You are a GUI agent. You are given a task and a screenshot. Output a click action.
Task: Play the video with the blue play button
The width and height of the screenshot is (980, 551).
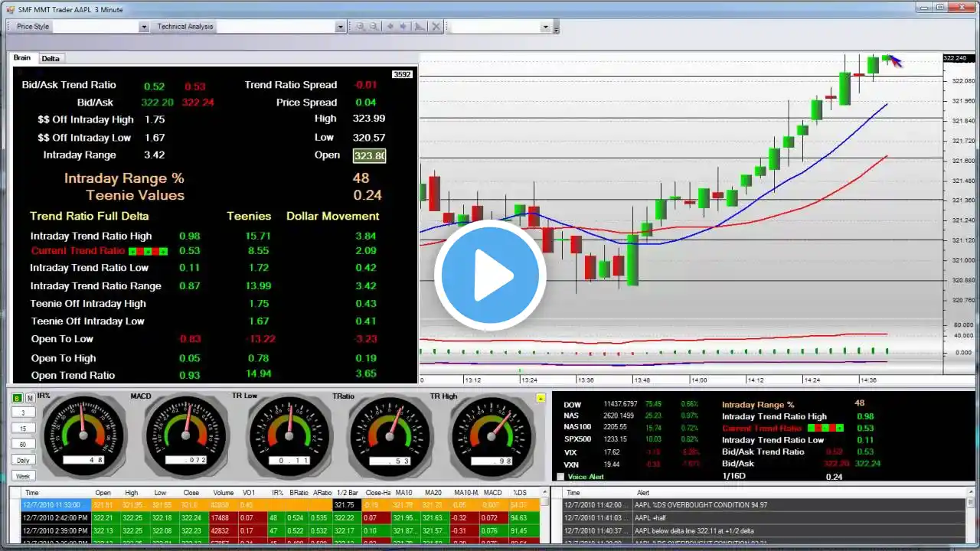tap(490, 274)
